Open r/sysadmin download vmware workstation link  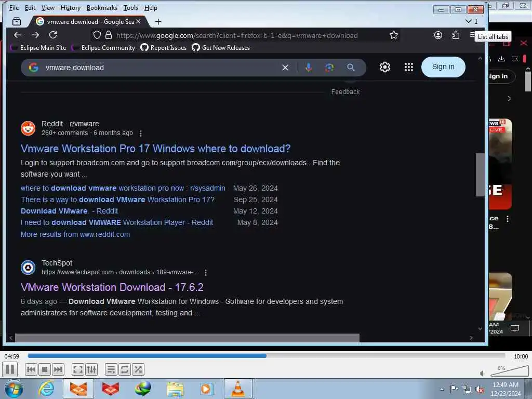point(123,188)
